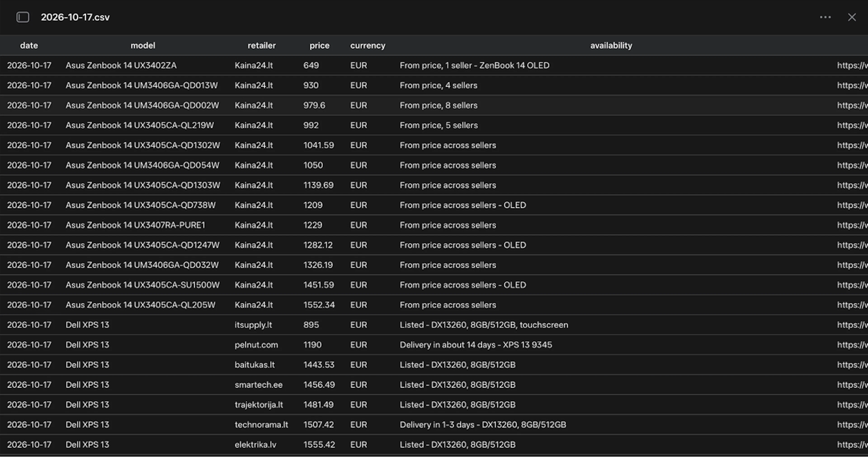Click the price column header

319,45
